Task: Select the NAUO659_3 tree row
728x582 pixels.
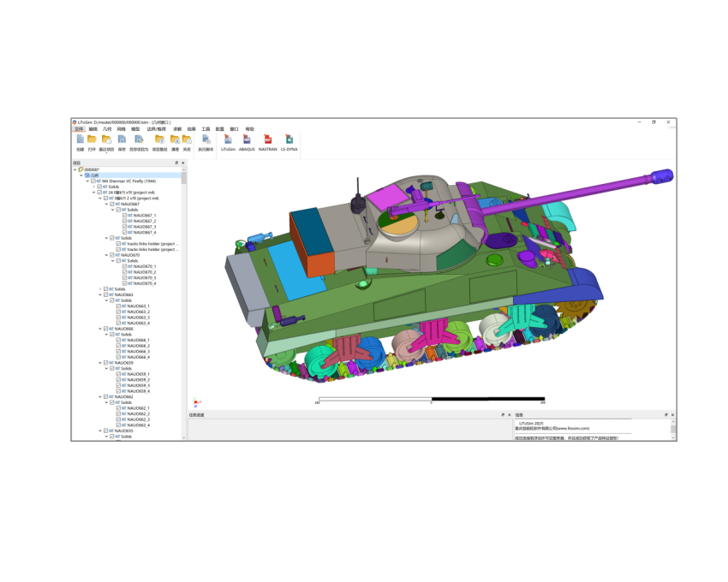Action: (x=133, y=385)
